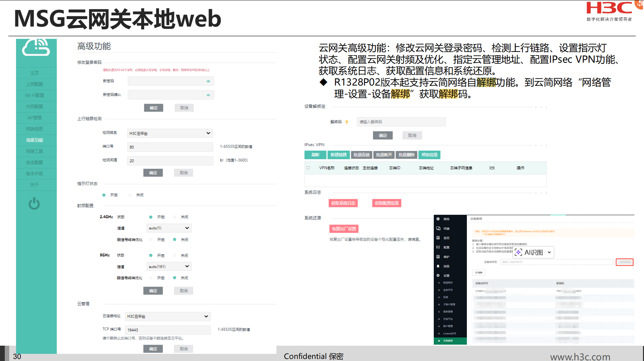The width and height of the screenshot is (644, 361).
Task: Open AP管理 in the gateway sidebar
Action: 34,118
